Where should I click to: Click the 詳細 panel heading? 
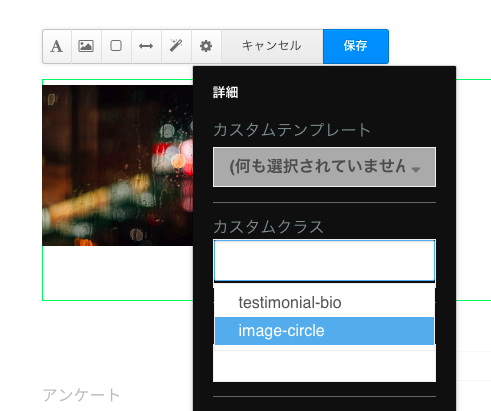pos(225,92)
